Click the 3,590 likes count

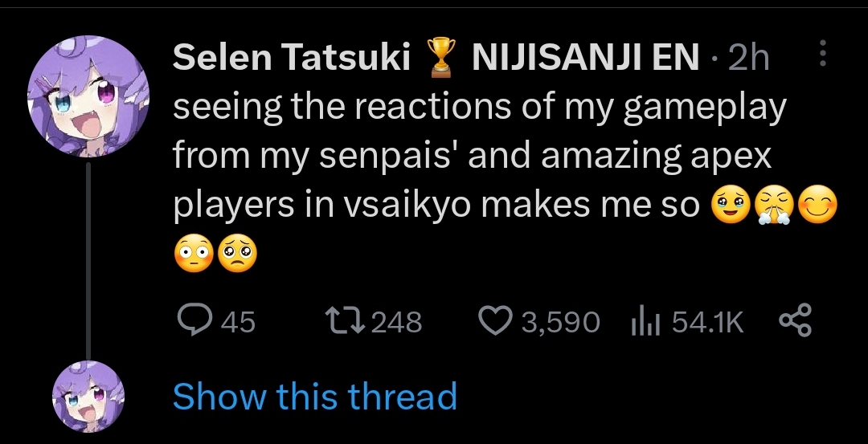(560, 323)
